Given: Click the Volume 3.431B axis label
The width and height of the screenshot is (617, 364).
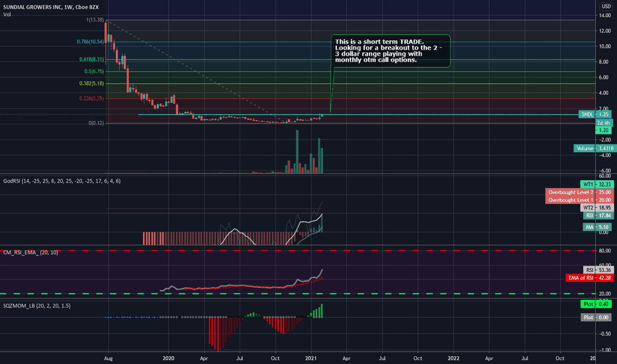Looking at the screenshot, I should [594, 148].
